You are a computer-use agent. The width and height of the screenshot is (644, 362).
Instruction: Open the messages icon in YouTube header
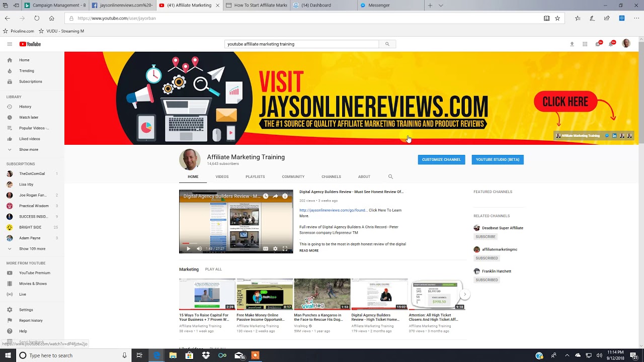pos(598,44)
